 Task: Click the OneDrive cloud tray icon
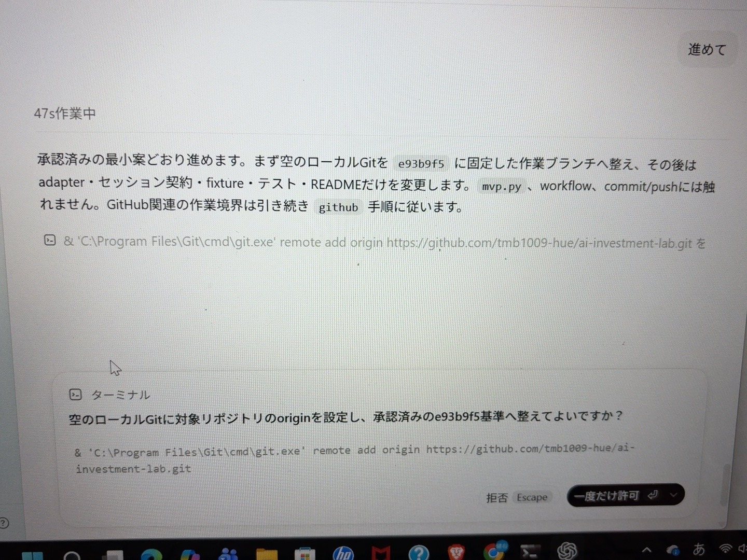(673, 550)
